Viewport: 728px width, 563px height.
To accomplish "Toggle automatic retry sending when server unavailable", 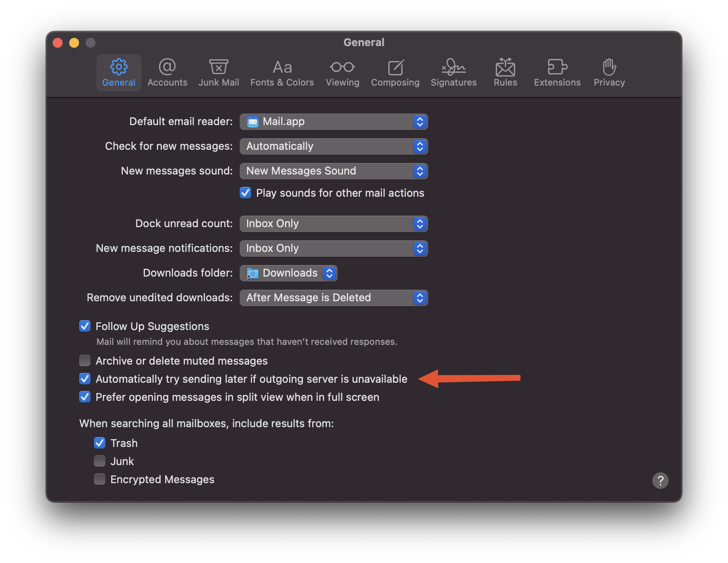I will [85, 379].
